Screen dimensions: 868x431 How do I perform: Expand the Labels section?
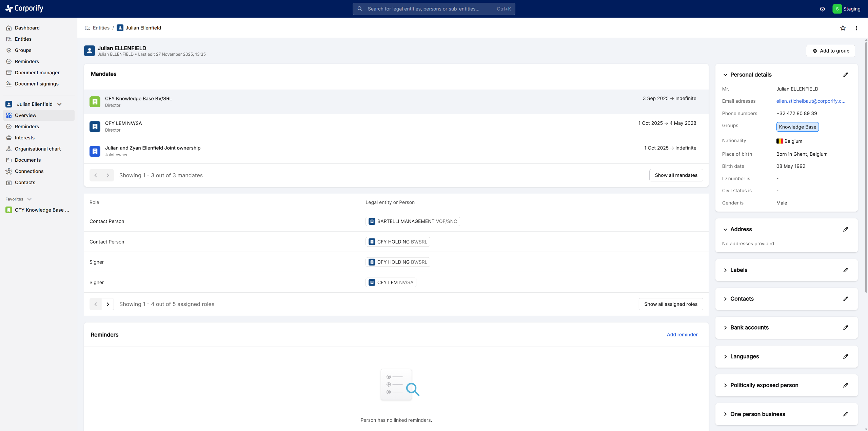725,270
